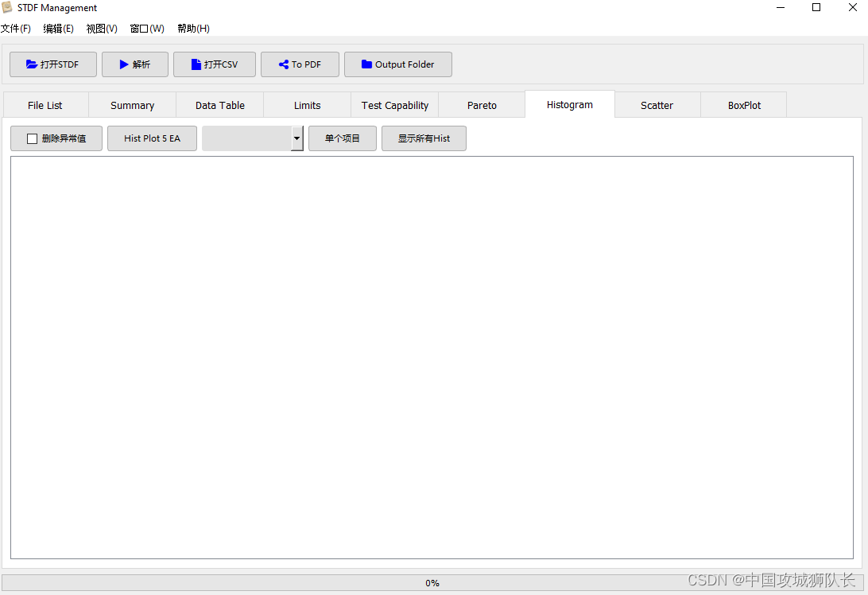Click 显示所有Hist to show all histograms
This screenshot has width=868, height=595.
[424, 138]
